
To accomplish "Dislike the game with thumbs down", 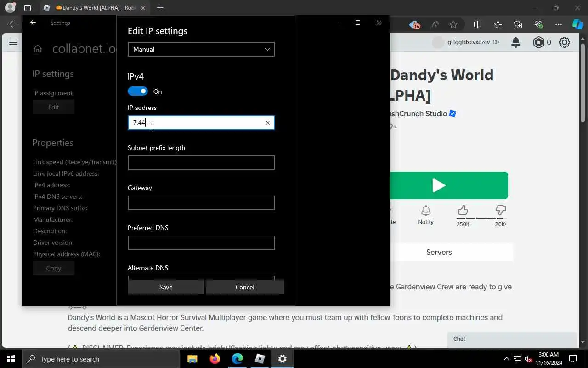I will pyautogui.click(x=501, y=211).
